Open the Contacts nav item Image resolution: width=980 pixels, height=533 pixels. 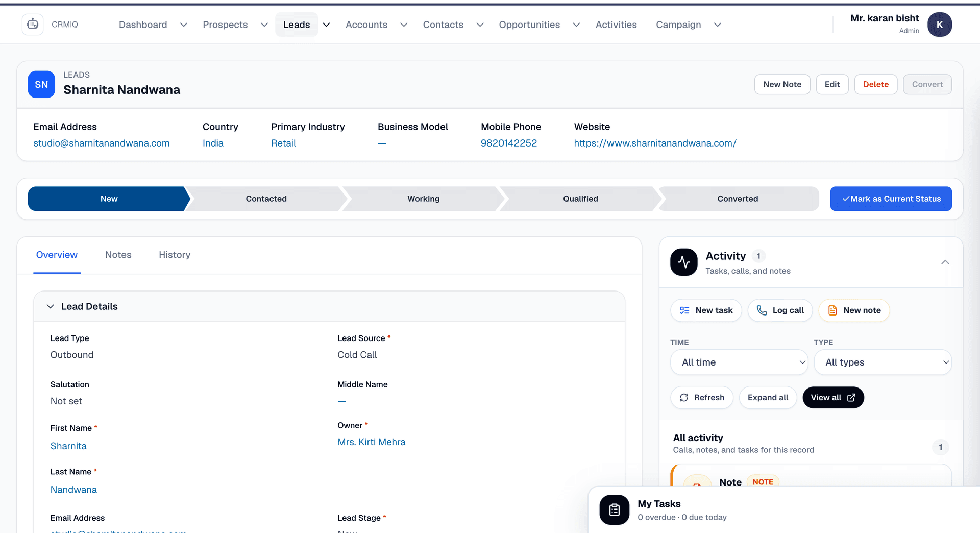click(443, 25)
